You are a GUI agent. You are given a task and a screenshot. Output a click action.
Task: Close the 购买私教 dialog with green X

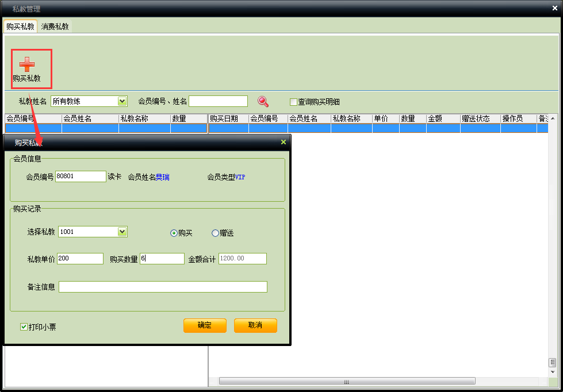[x=283, y=142]
